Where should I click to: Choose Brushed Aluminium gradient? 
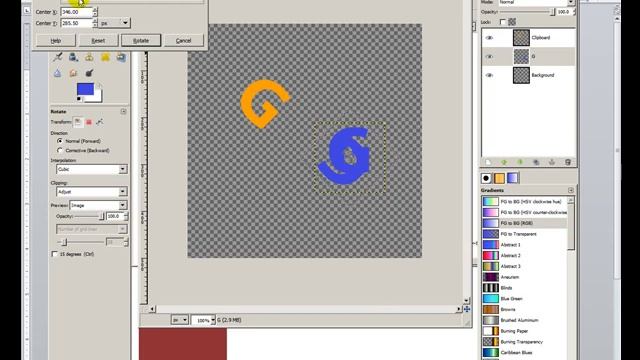524,320
